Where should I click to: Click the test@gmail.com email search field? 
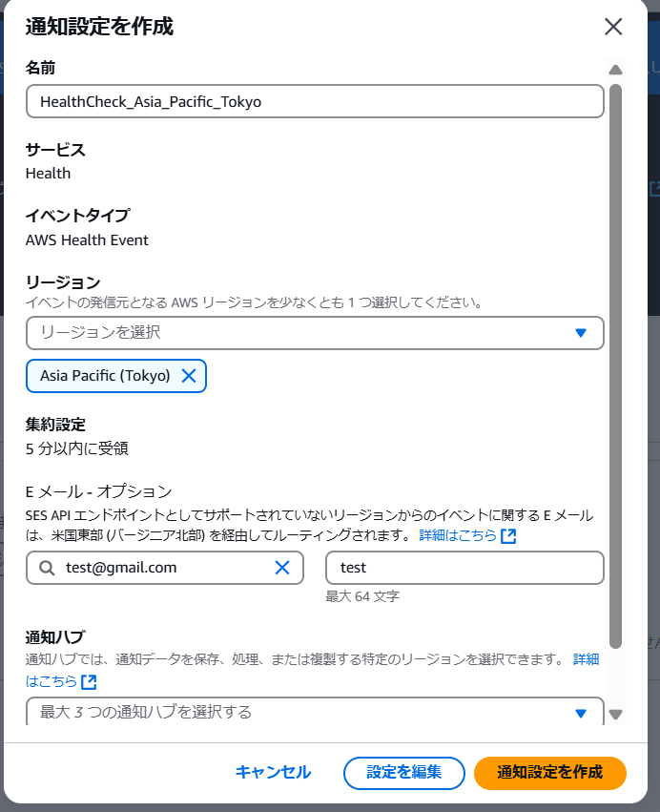tap(165, 568)
